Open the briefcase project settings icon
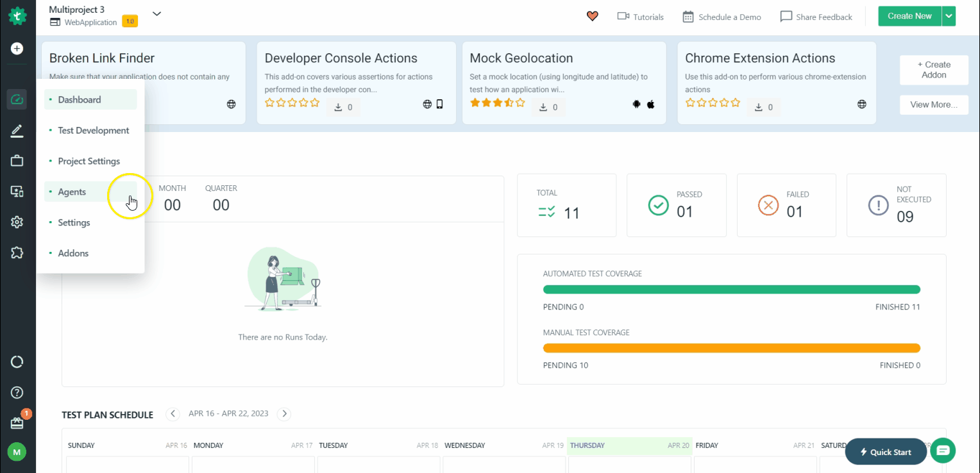 [17, 161]
